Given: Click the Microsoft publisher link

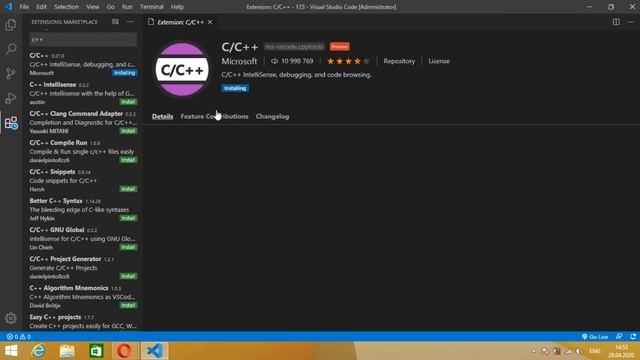Looking at the screenshot, I should pos(239,61).
